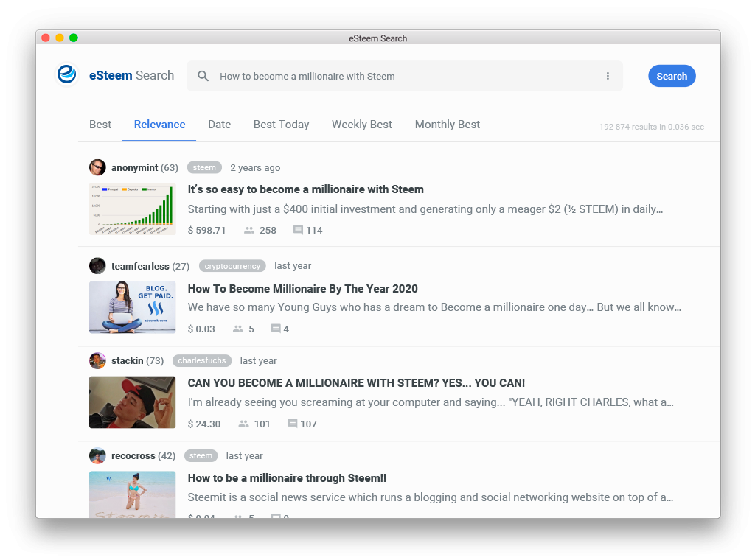Click anonymint's profile avatar
The width and height of the screenshot is (755, 560).
pos(97,167)
